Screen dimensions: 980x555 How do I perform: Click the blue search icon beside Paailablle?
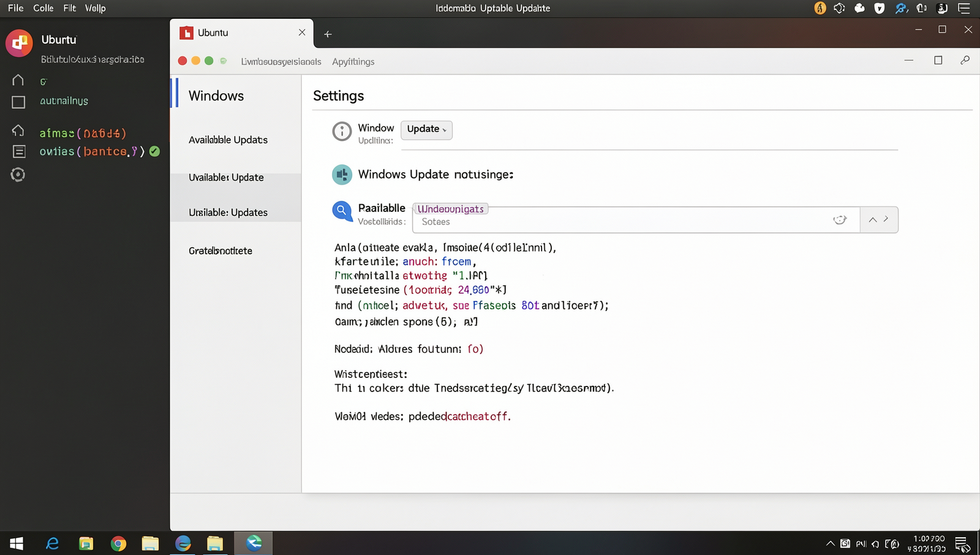342,211
